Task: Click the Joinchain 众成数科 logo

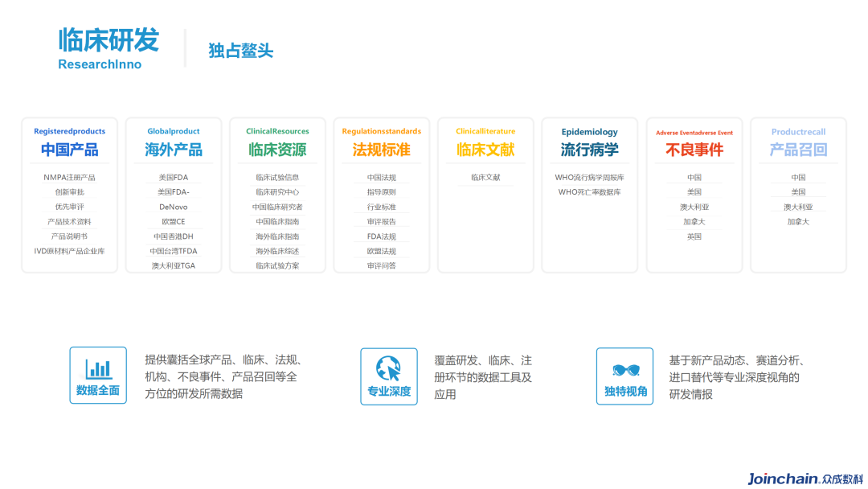Action: coord(805,479)
